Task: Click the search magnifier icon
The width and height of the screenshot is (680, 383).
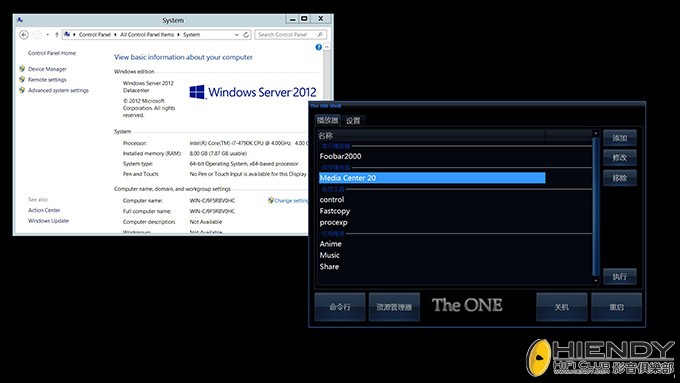Action: (320, 35)
